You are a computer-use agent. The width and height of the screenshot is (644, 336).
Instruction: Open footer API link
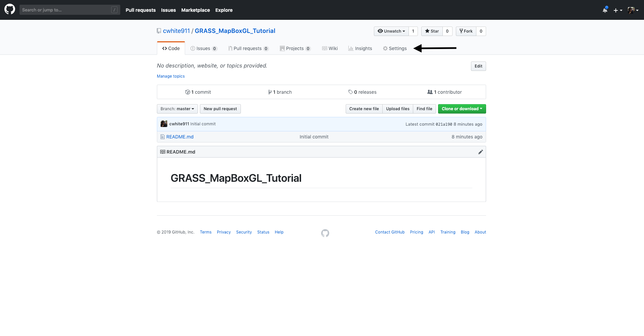pyautogui.click(x=432, y=232)
